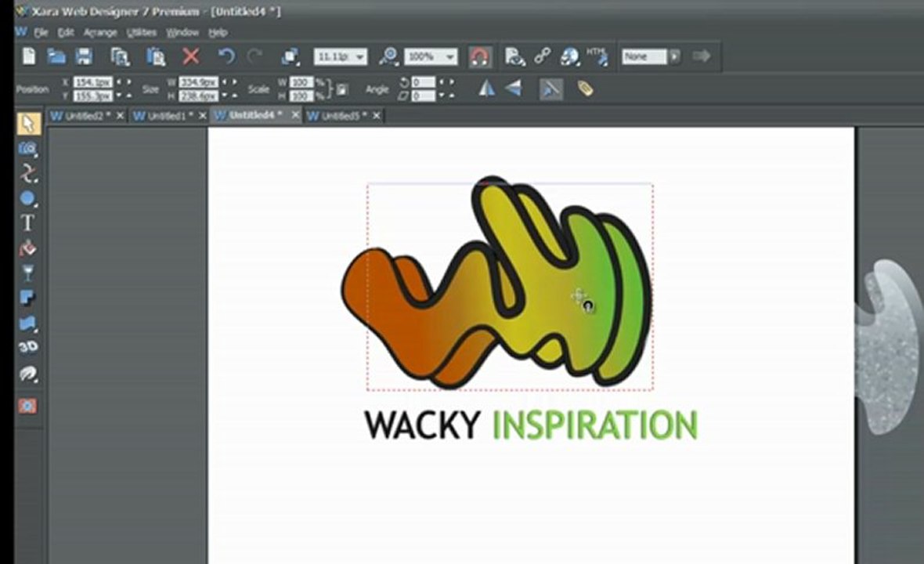Screen dimensions: 924x564
Task: Select the Photo camera tool
Action: 27,149
